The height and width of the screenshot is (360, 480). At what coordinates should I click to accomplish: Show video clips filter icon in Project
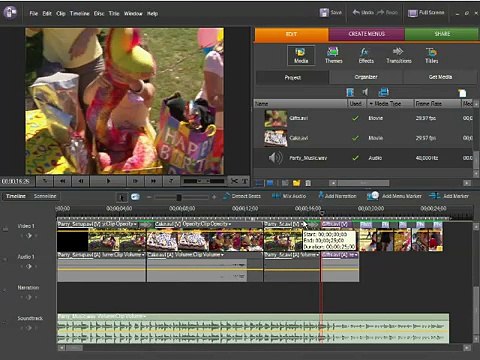point(350,92)
